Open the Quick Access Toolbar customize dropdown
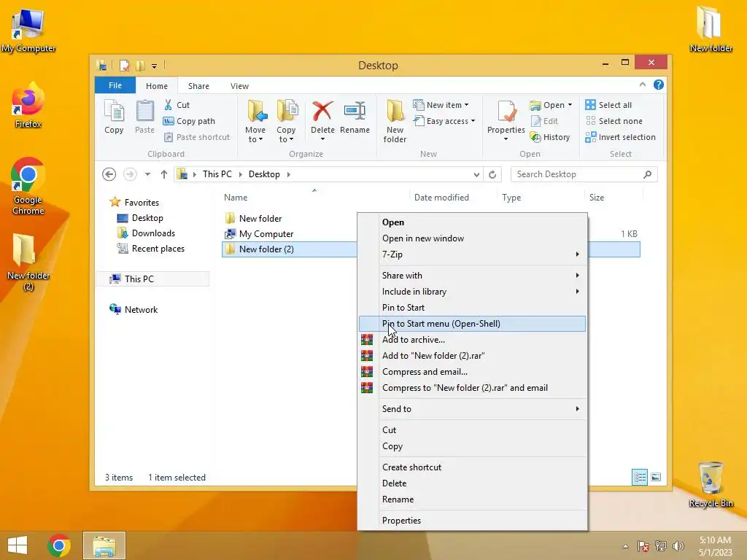This screenshot has height=560, width=747. [155, 66]
